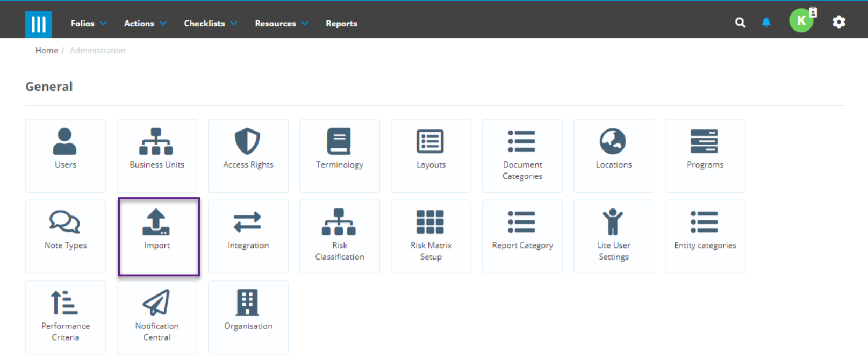Open the Import upload tile
The width and height of the screenshot is (868, 360).
tap(159, 236)
